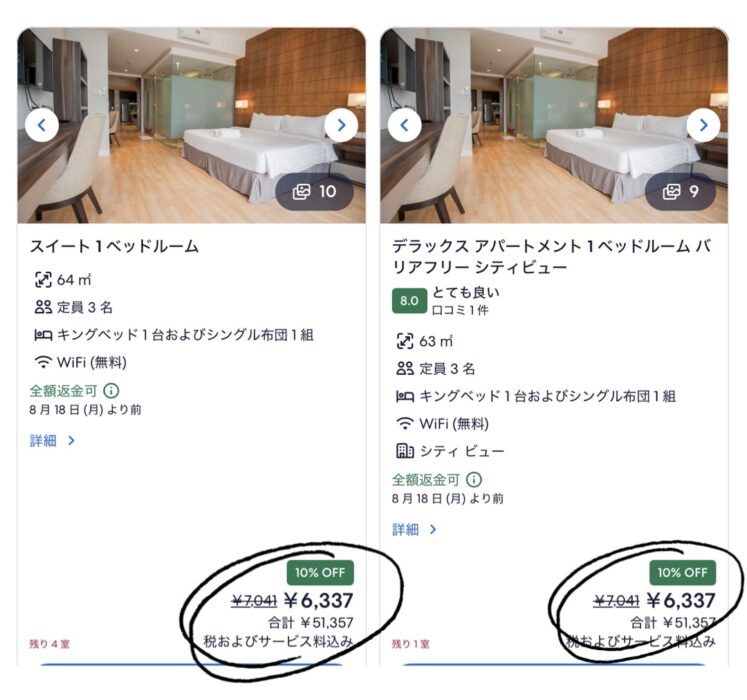
Task: Open the 9-photo gallery badge
Action: coord(680,192)
